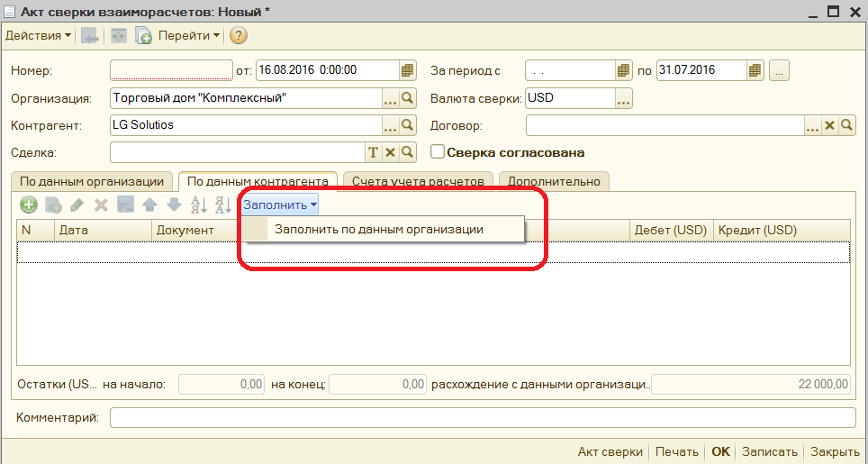Click the discrepancy field showing 22 000,00
868x464 pixels.
click(x=751, y=385)
